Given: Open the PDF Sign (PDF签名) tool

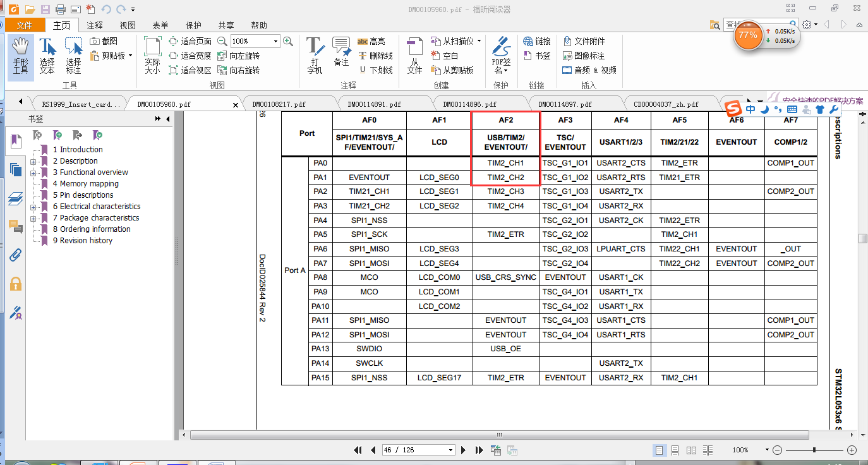Looking at the screenshot, I should click(501, 57).
